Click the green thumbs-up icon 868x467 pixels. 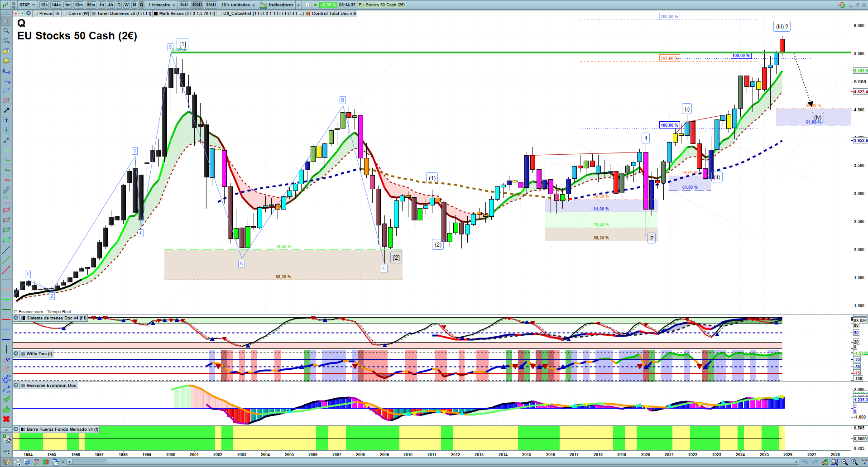(x=6, y=409)
